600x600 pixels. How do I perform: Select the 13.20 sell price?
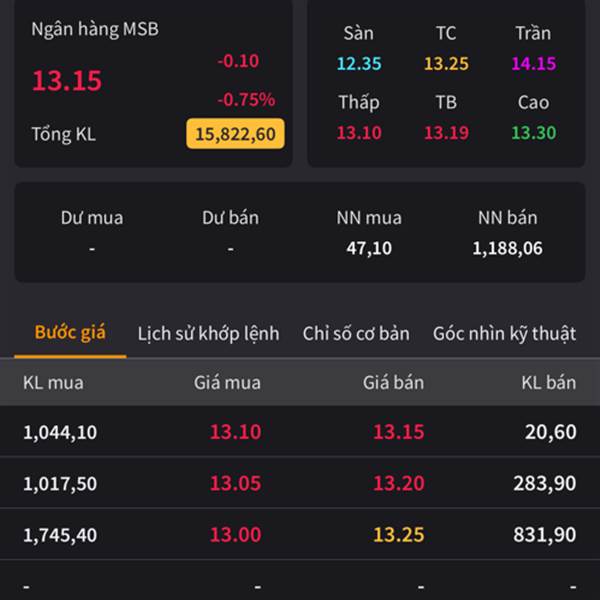pos(398,484)
